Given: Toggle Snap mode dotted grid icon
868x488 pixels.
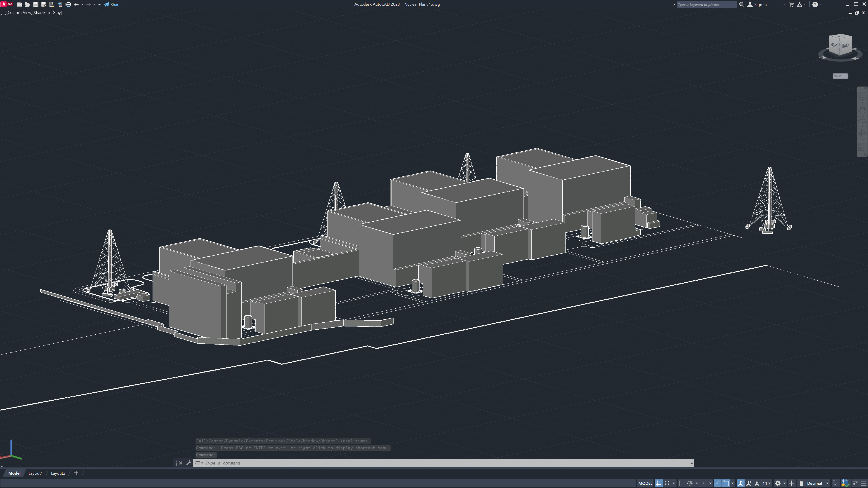Looking at the screenshot, I should [667, 483].
